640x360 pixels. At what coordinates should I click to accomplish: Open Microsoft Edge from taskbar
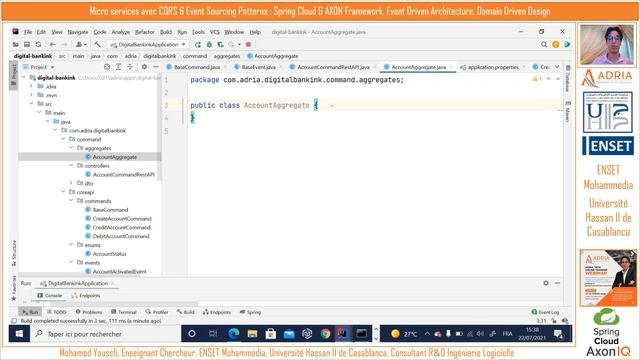[234, 333]
